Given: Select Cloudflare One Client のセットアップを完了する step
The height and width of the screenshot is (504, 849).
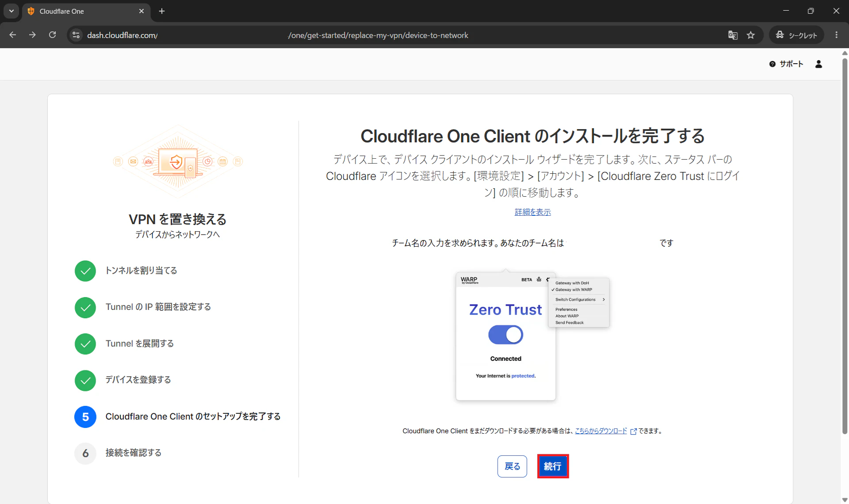Looking at the screenshot, I should coord(193,416).
